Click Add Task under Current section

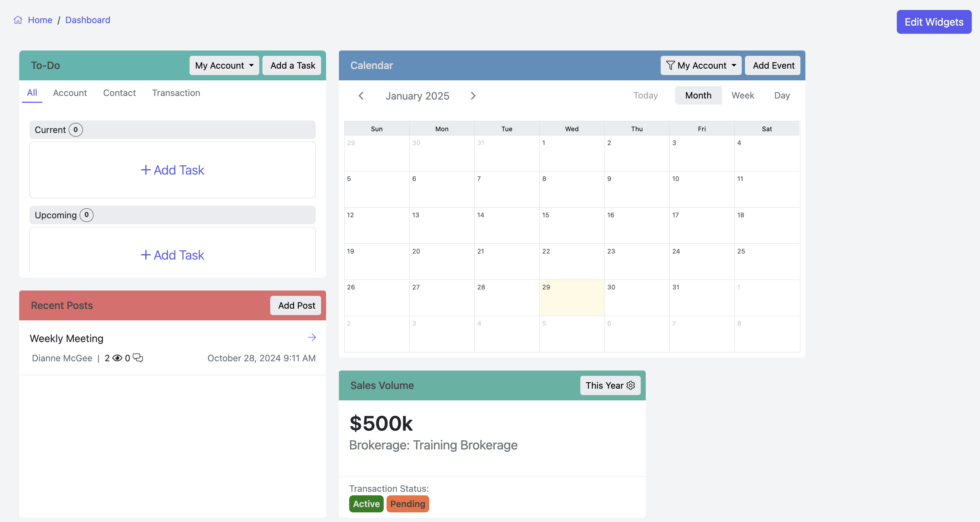(172, 170)
